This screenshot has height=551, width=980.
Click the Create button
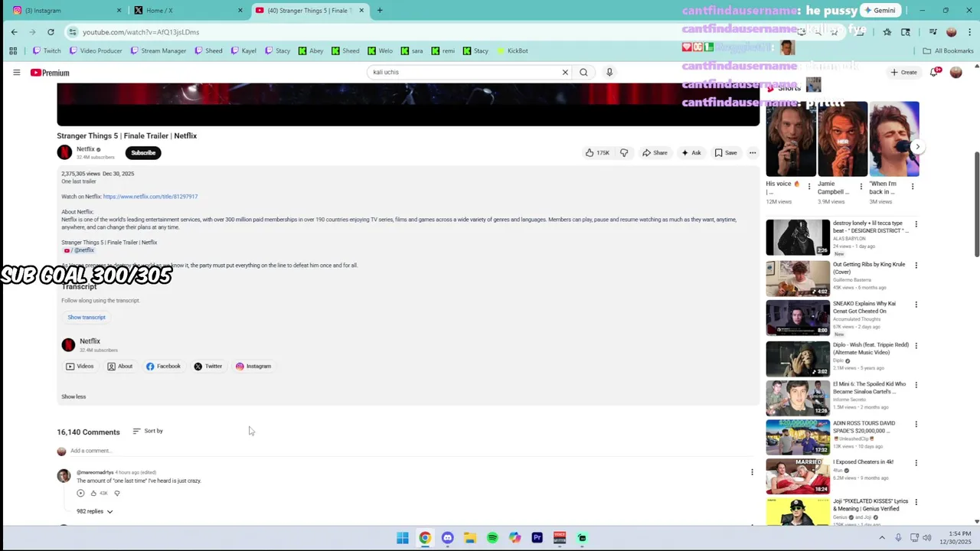(x=903, y=72)
